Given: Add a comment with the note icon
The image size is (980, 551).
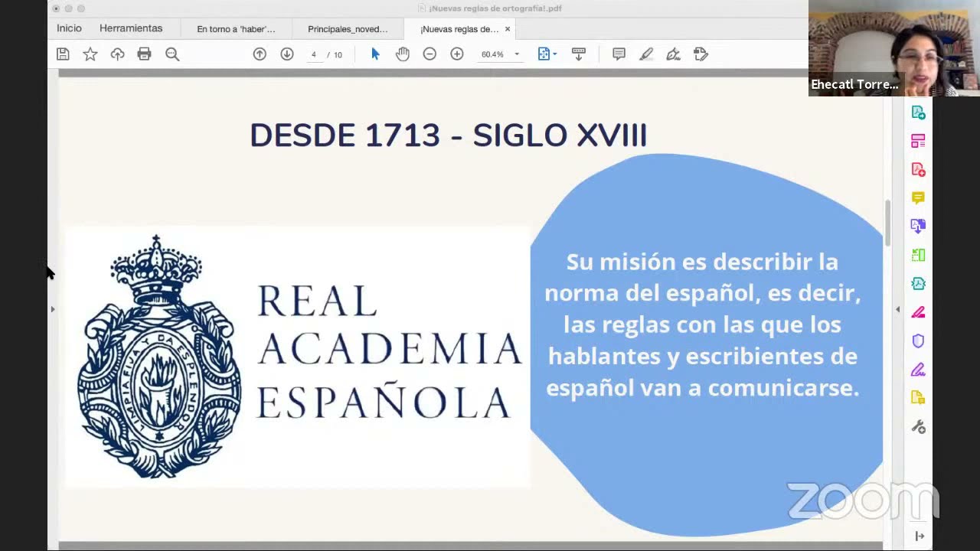Looking at the screenshot, I should (619, 54).
